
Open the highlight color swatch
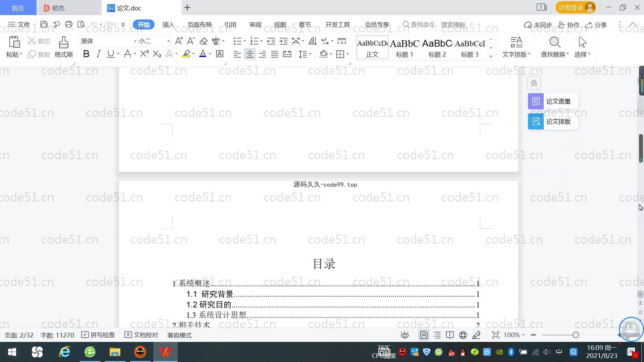tap(186, 54)
